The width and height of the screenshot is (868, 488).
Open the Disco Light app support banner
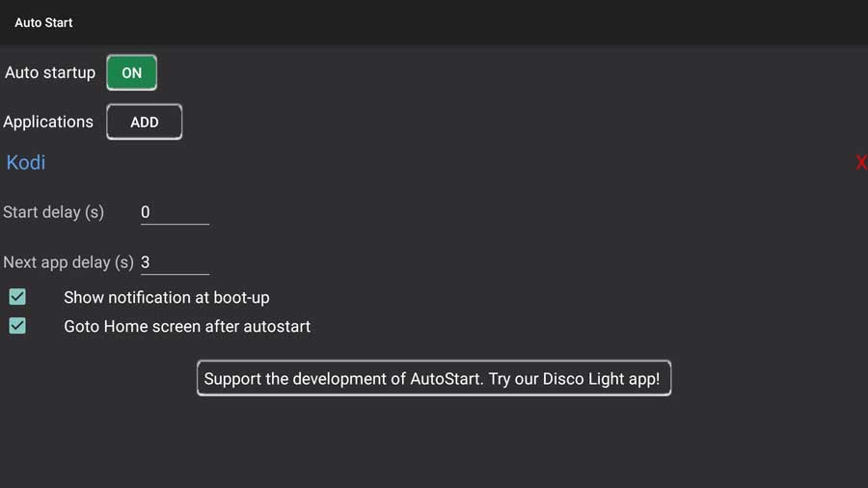click(x=434, y=378)
